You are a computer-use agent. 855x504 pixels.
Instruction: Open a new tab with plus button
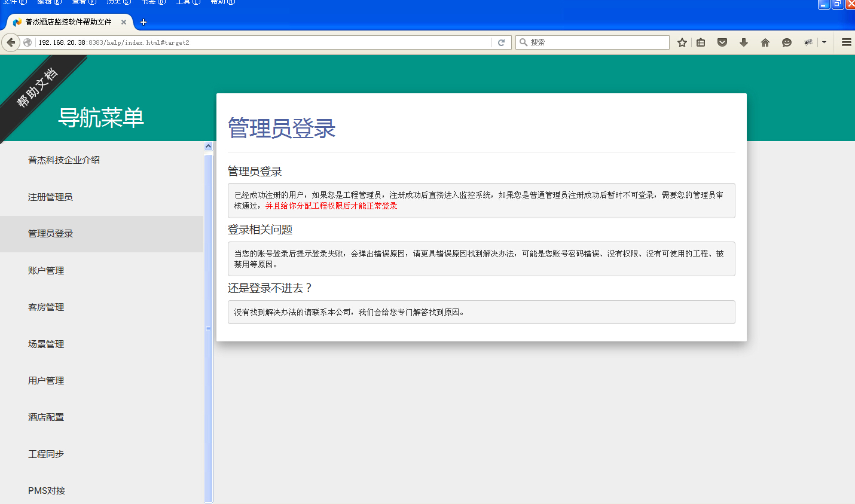(x=143, y=22)
